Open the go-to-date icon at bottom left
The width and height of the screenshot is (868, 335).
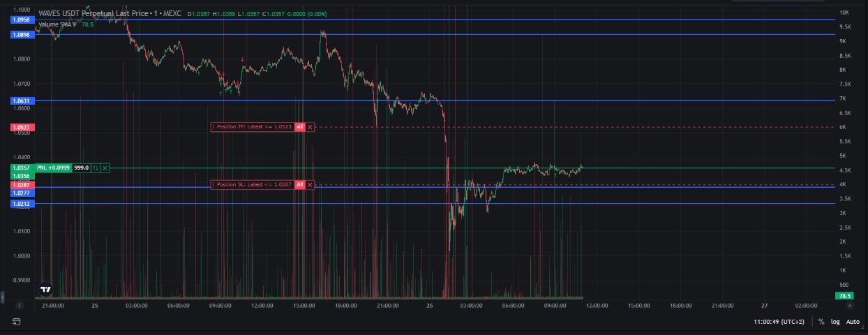[x=17, y=322]
